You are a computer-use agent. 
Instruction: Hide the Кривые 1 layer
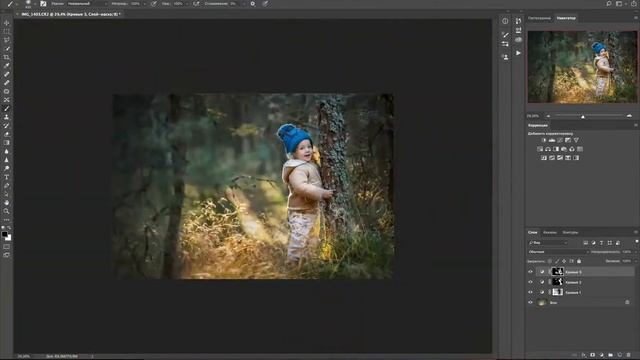(531, 292)
